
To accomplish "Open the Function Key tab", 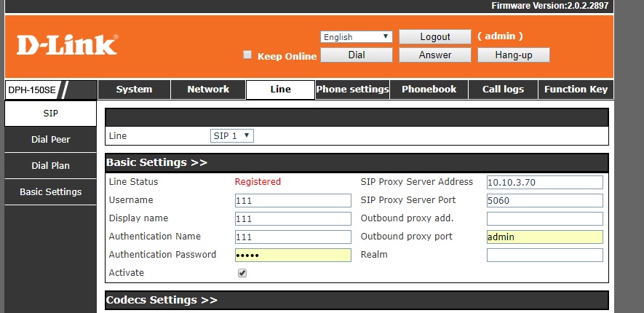I will click(576, 90).
